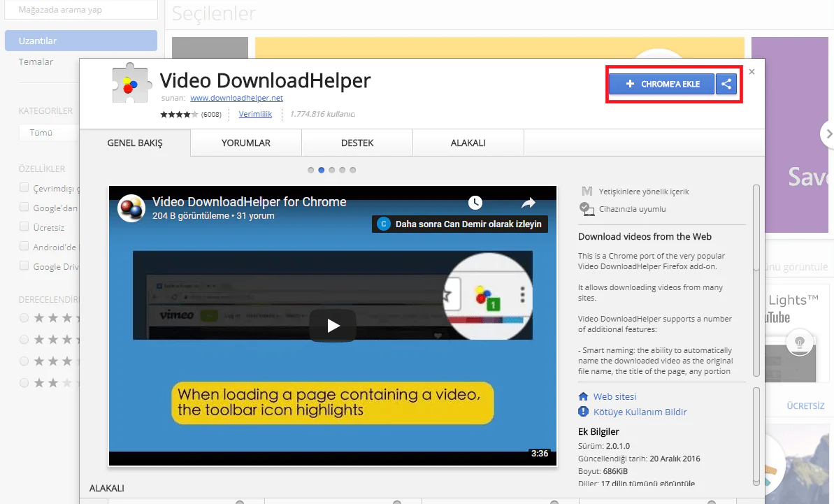834x504 pixels.
Task: Click the CHROME'A EKLE button
Action: [661, 84]
